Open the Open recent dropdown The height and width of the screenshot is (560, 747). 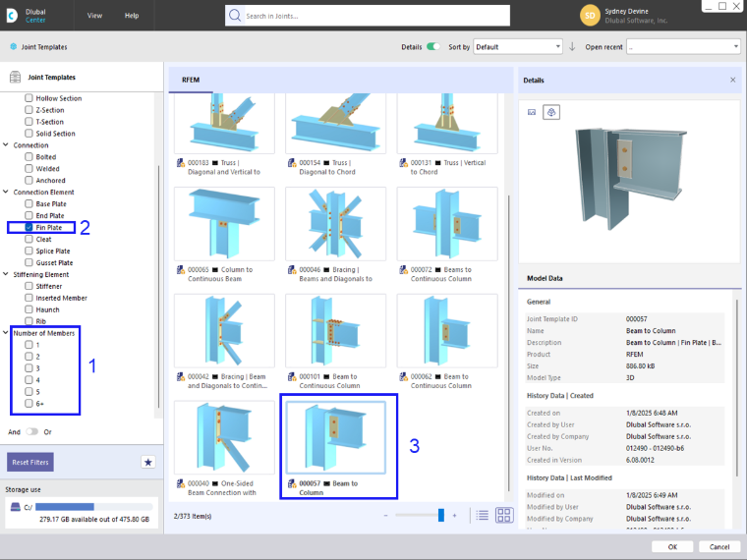pyautogui.click(x=683, y=47)
